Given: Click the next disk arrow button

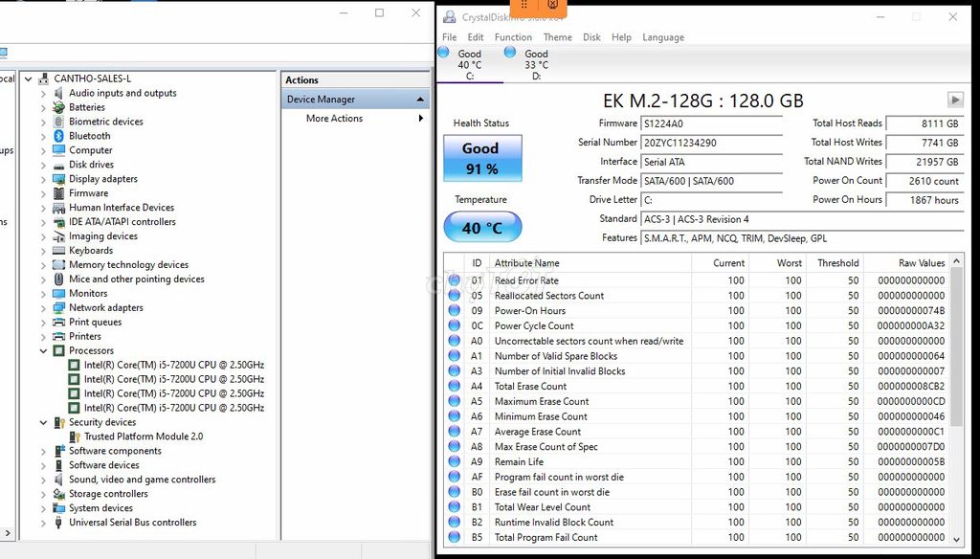Looking at the screenshot, I should [955, 100].
